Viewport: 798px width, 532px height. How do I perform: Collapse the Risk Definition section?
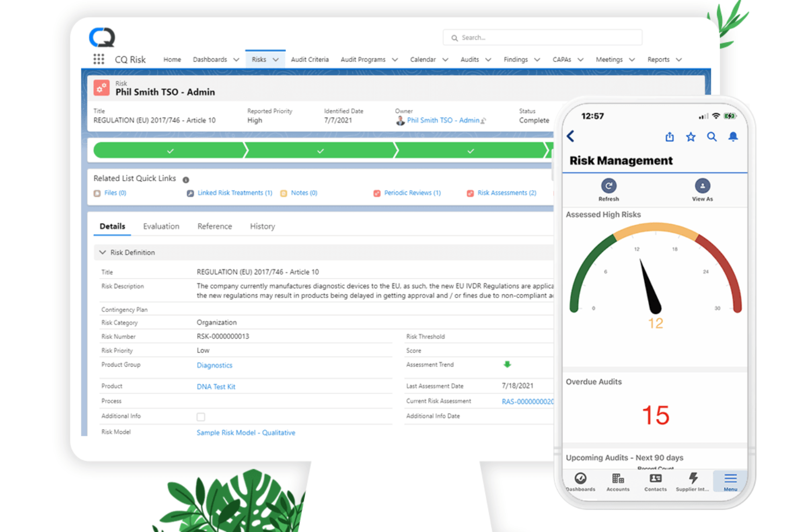[102, 252]
